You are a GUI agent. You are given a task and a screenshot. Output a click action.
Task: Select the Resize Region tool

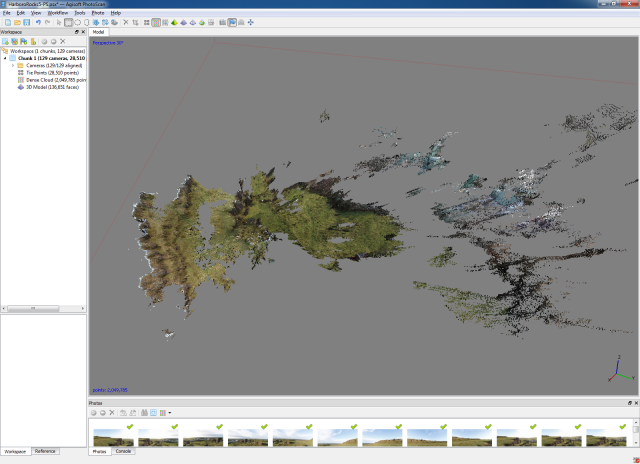pyautogui.click(x=96, y=22)
